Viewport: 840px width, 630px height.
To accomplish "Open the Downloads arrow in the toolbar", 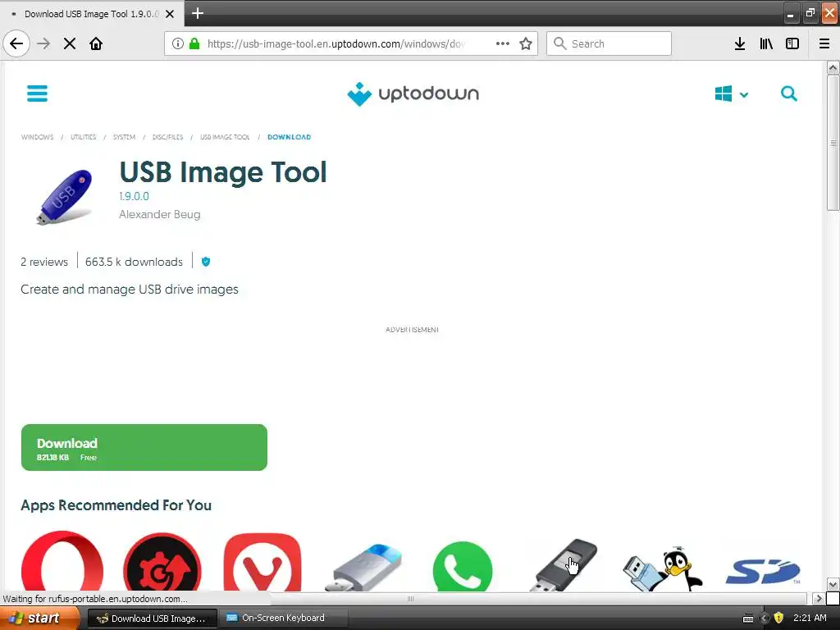I will tap(740, 43).
